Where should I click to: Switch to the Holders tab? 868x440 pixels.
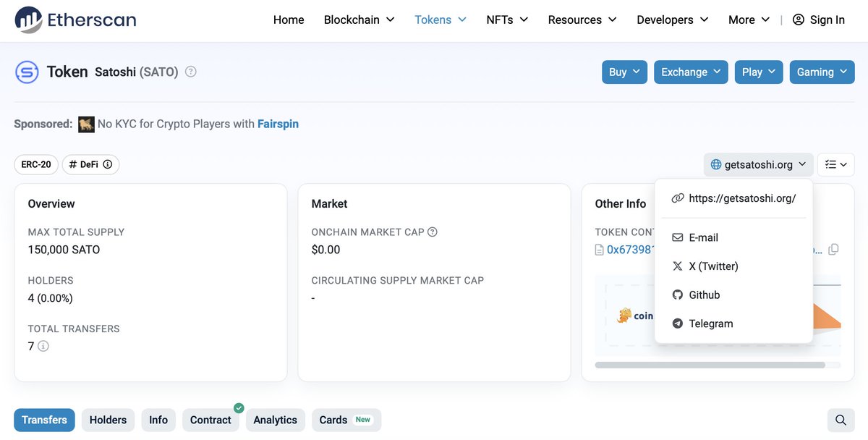(x=108, y=420)
